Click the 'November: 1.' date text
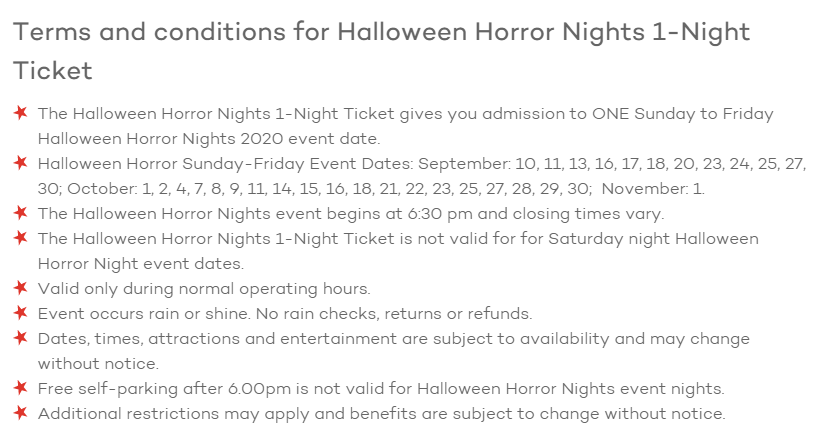This screenshot has height=447, width=814. tap(666, 188)
